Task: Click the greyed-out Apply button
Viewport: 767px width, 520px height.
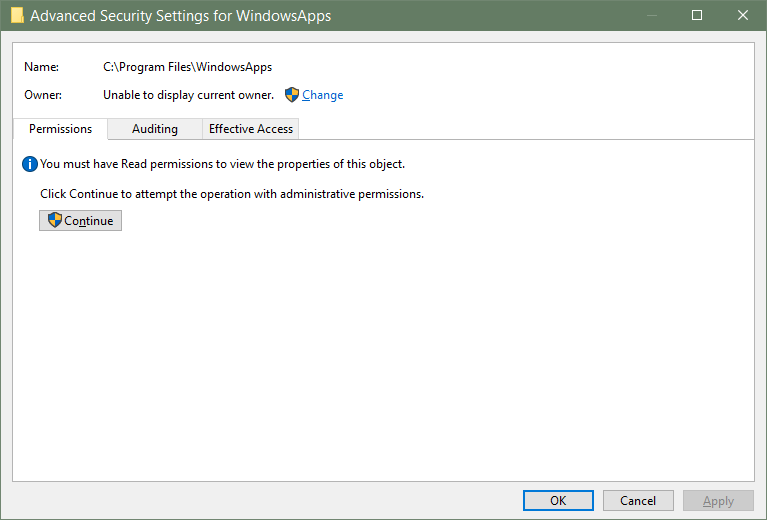Action: click(x=718, y=500)
